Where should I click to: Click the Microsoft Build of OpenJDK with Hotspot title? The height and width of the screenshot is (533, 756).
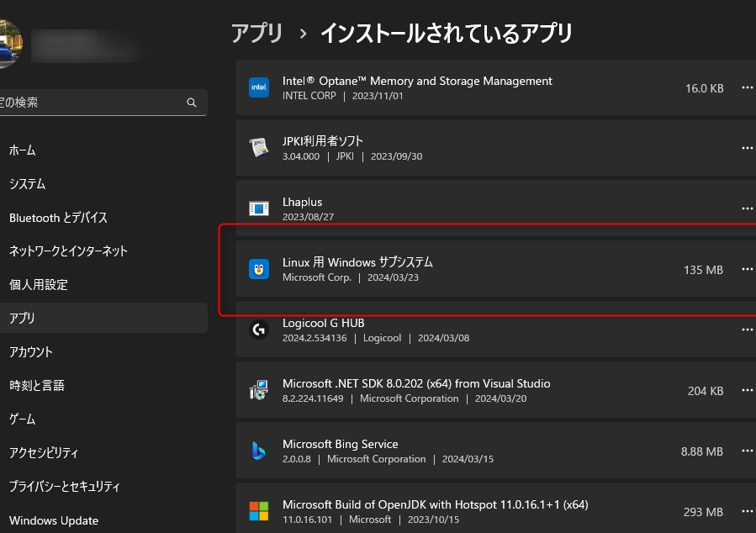(x=436, y=504)
